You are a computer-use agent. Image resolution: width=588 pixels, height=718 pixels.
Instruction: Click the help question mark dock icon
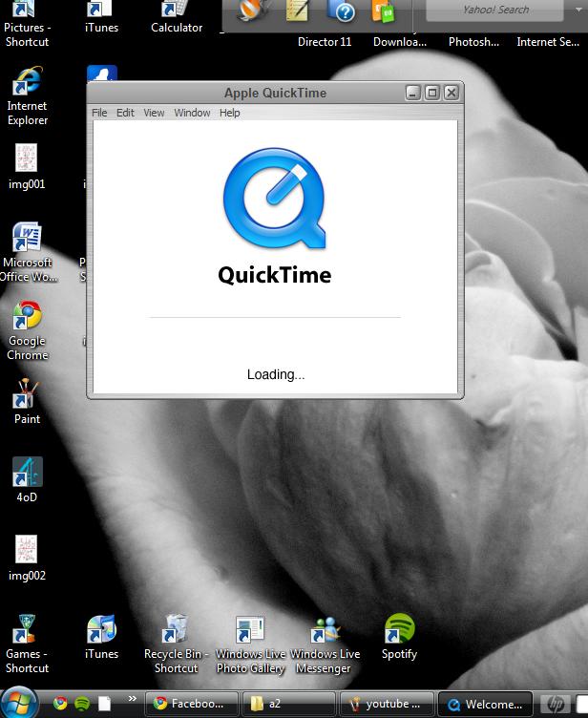pyautogui.click(x=341, y=11)
